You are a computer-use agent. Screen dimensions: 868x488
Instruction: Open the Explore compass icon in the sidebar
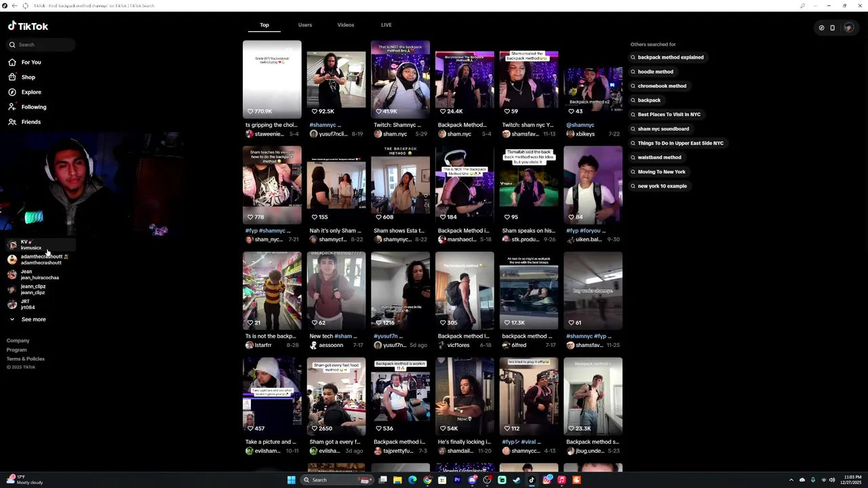(x=12, y=92)
